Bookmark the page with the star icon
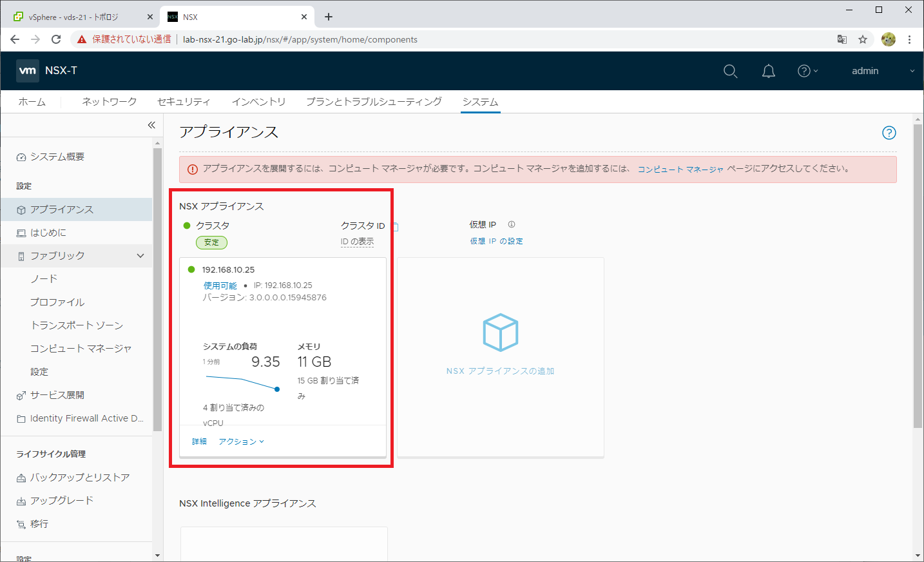The image size is (924, 562). [x=863, y=39]
